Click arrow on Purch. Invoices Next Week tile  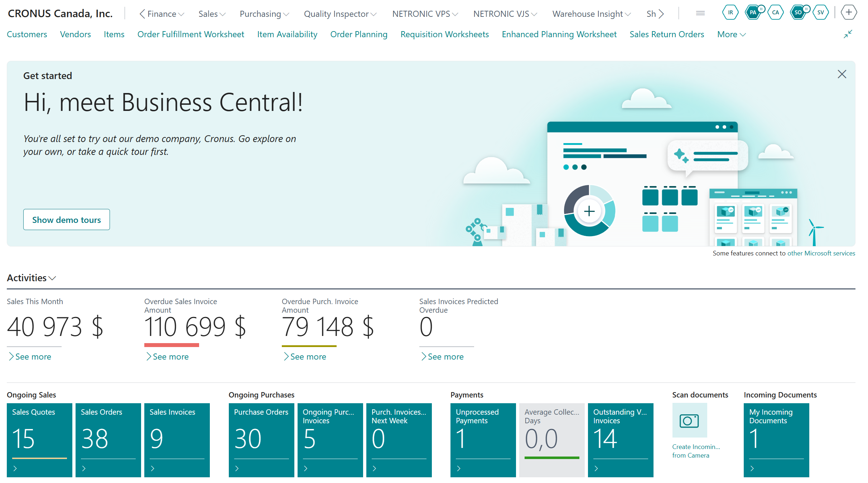click(x=374, y=468)
